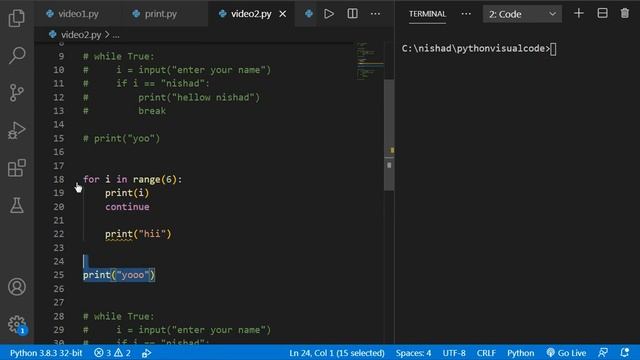Open terminal panel more options ellipsis
The image size is (640, 360).
tap(466, 14)
